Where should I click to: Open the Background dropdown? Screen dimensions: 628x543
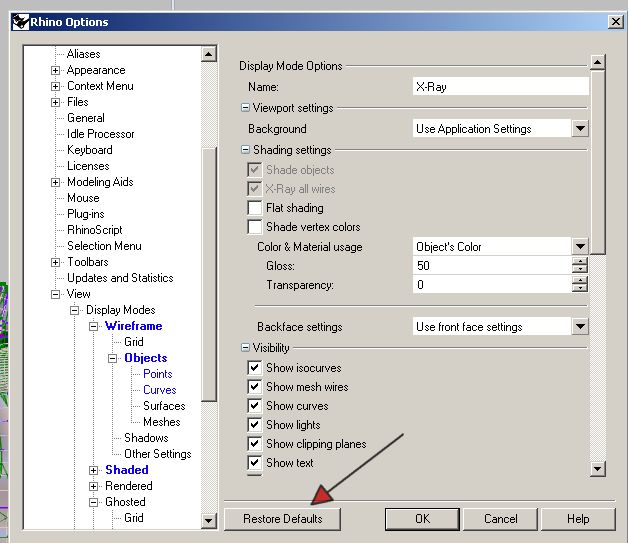(x=580, y=129)
